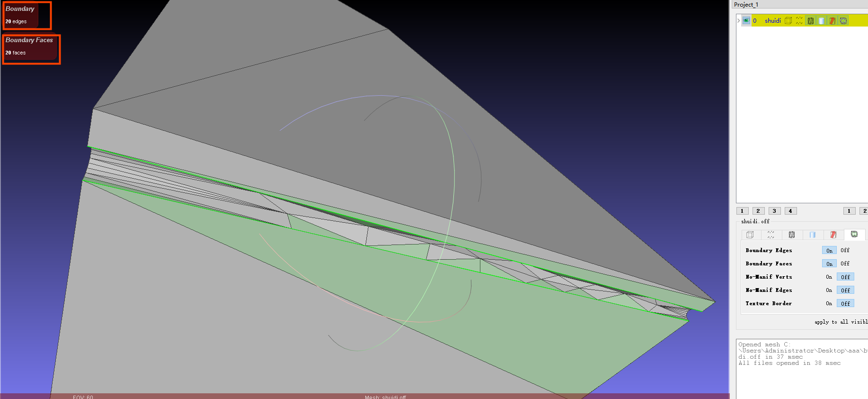Image resolution: width=868 pixels, height=399 pixels.
Task: Click the right group button 1
Action: click(849, 211)
